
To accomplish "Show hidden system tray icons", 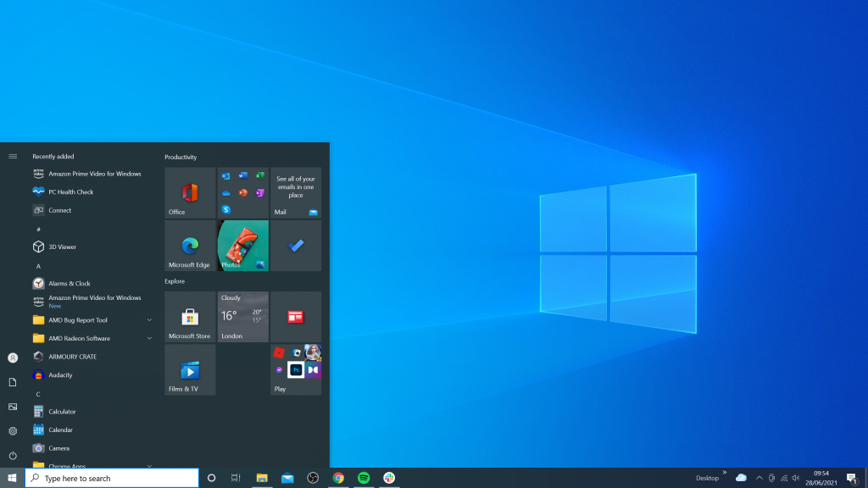I will click(x=759, y=478).
